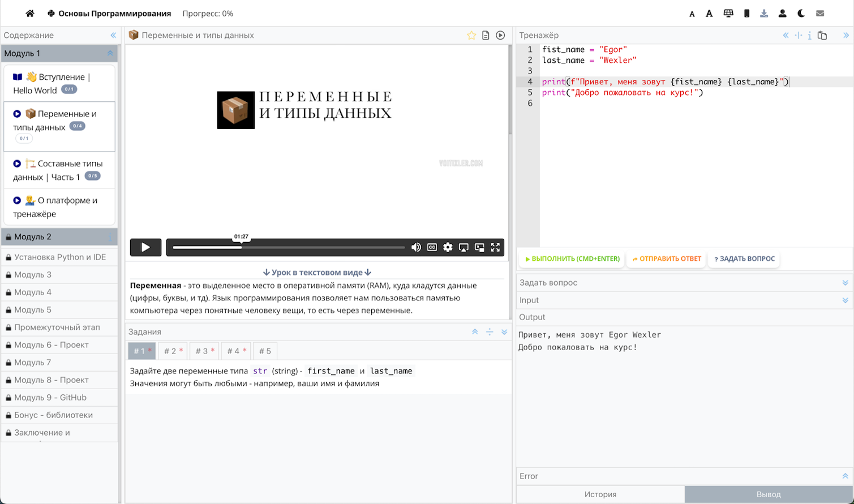Click the envelope mail icon

pos(820,14)
